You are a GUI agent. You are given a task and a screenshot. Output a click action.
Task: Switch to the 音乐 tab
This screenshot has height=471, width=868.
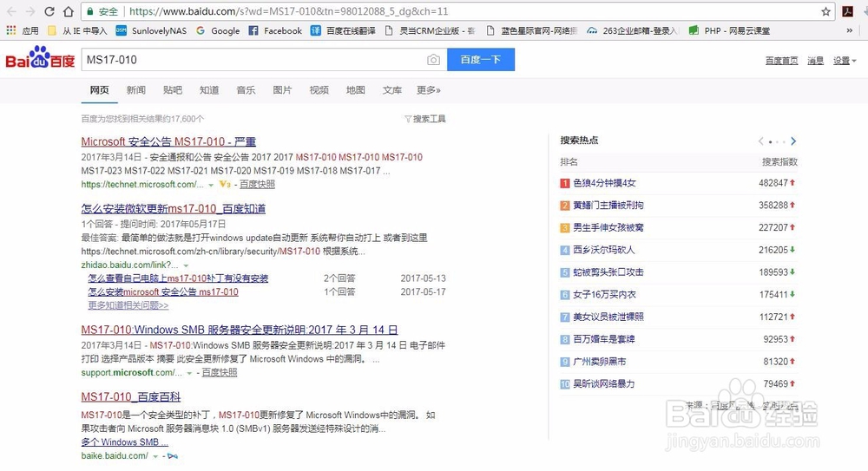(x=246, y=89)
